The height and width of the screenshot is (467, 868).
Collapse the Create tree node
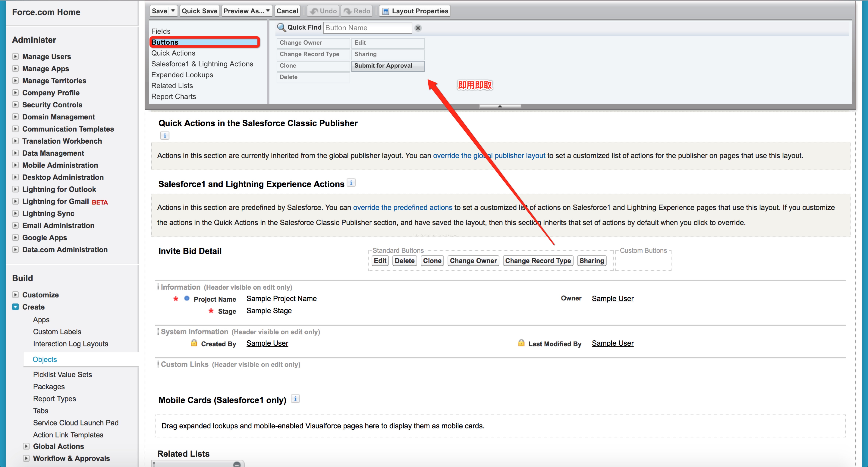(16, 307)
